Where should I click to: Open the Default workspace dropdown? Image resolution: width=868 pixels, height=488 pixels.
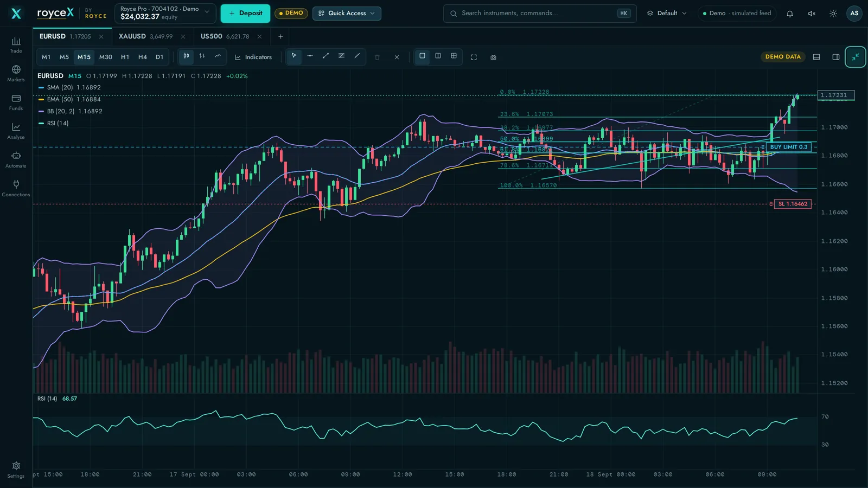pos(667,13)
